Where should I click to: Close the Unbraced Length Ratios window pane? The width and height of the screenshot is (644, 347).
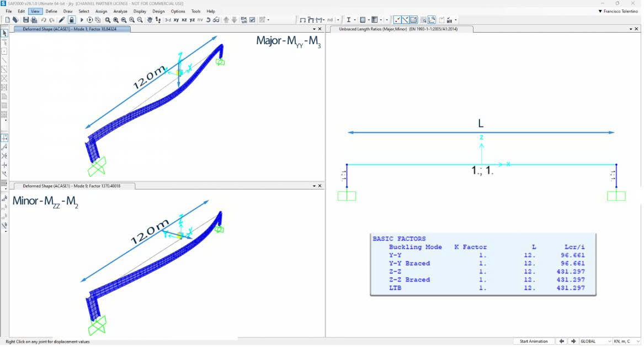tap(637, 29)
